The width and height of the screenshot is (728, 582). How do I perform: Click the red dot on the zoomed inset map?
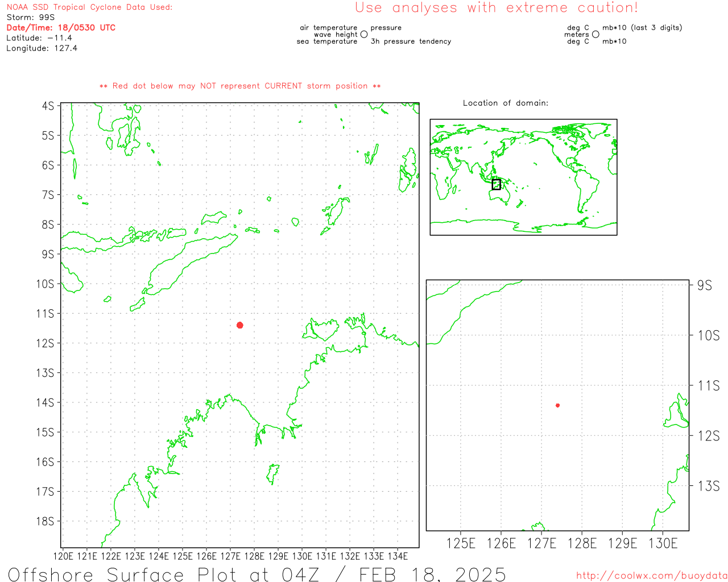click(558, 405)
